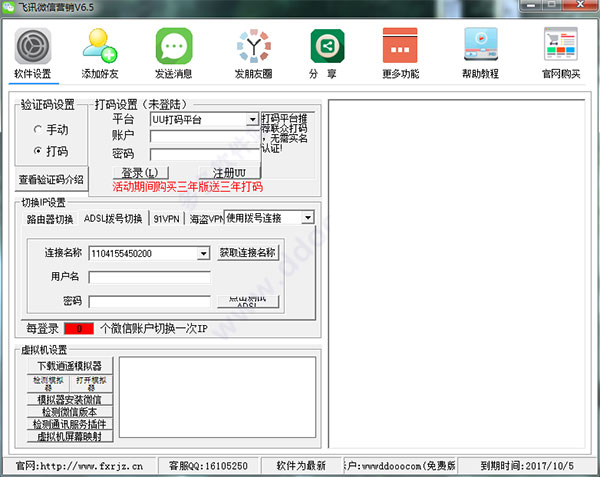Screen dimensions: 600x477
Task: Click the ADSL test button beside 密码
Action: 248,302
